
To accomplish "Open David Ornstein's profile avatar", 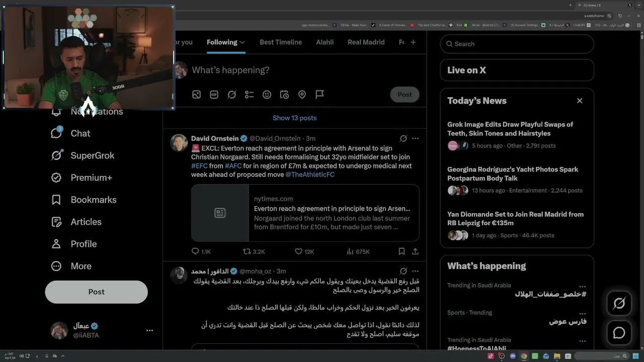I will 179,143.
